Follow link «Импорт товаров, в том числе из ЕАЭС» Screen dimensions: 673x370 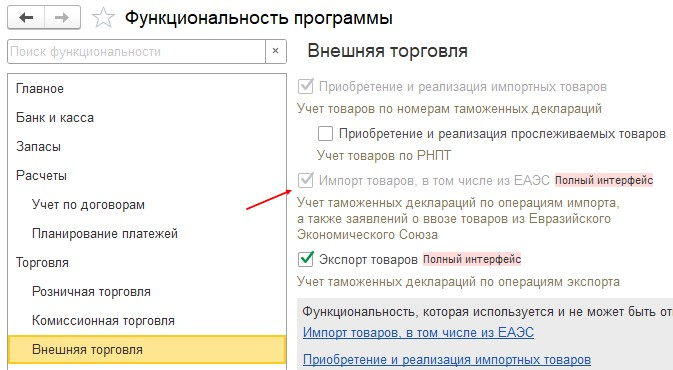click(x=418, y=332)
